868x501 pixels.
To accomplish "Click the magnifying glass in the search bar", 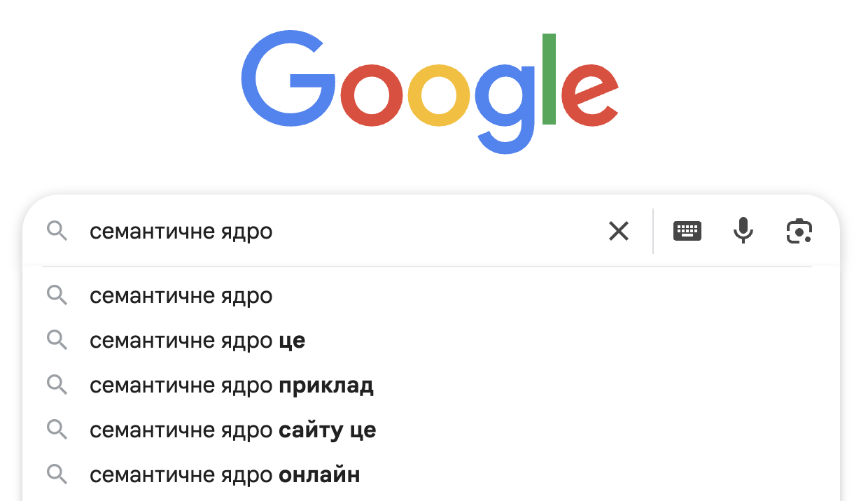I will [x=57, y=231].
